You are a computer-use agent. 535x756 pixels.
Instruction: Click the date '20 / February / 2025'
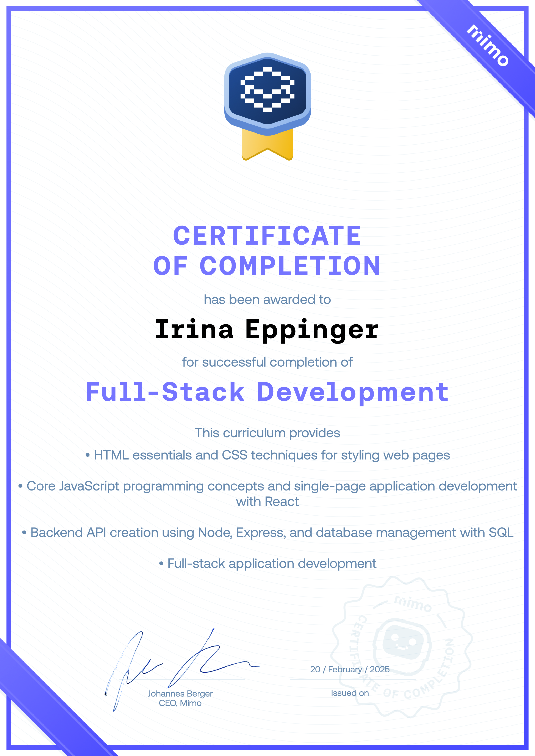(x=350, y=669)
